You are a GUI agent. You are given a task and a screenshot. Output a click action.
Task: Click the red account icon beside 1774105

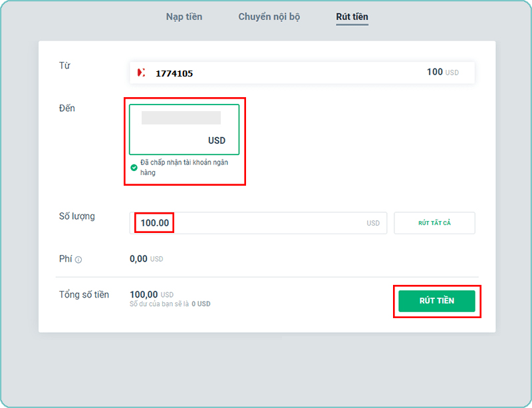click(x=141, y=73)
